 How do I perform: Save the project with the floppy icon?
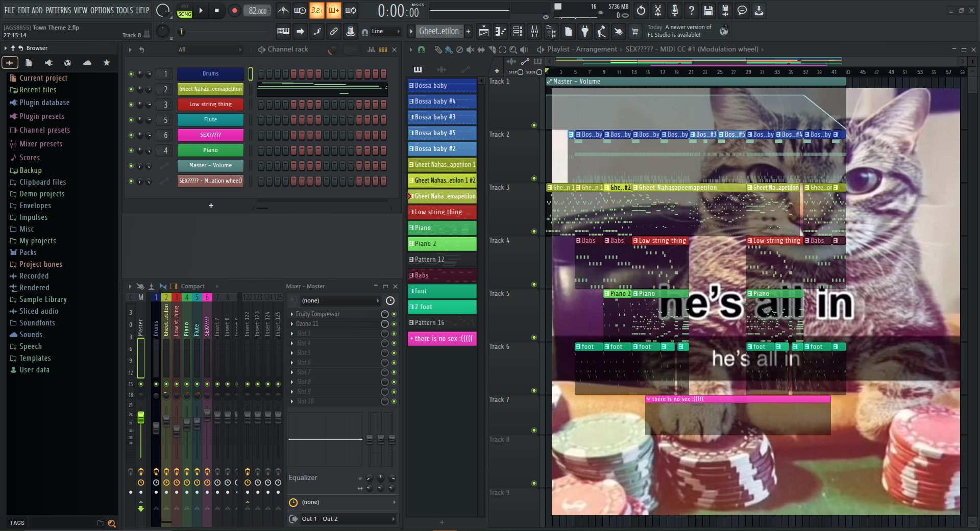tap(708, 10)
